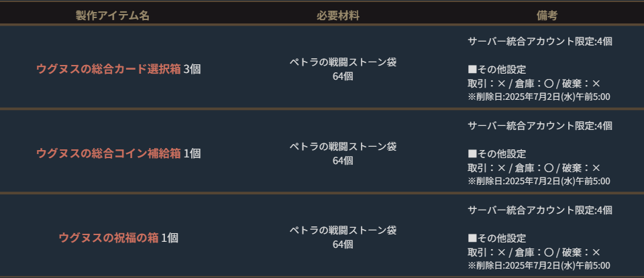Image resolution: width=644 pixels, height=278 pixels.
Task: Click ペトラの戦闘ストーン袋 in the カード選択箱 row
Action: 343,62
